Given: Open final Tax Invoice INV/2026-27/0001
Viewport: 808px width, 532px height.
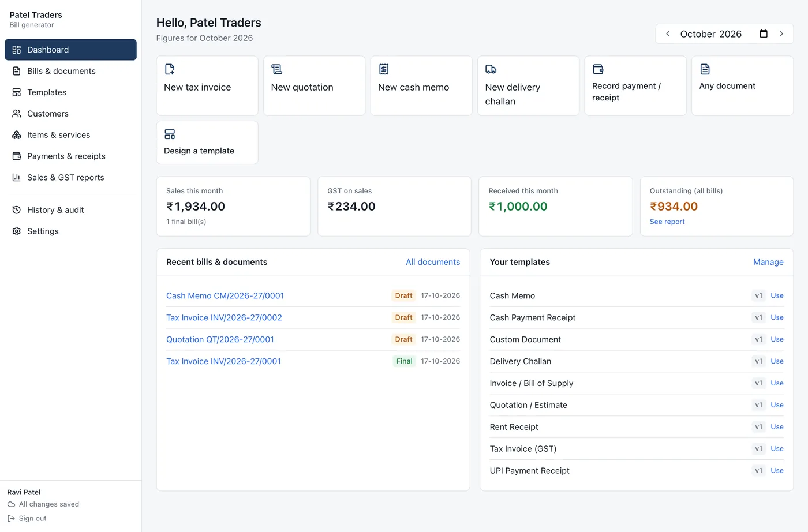Looking at the screenshot, I should point(223,361).
